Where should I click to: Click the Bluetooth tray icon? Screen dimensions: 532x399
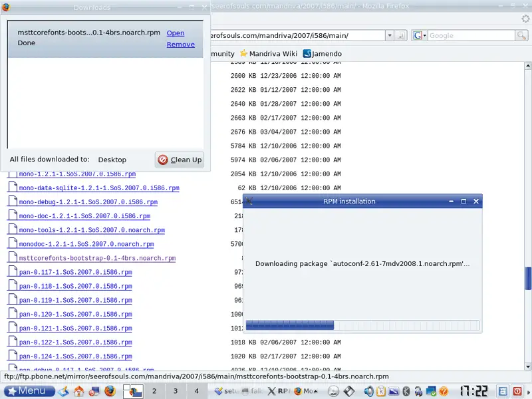[x=406, y=391]
